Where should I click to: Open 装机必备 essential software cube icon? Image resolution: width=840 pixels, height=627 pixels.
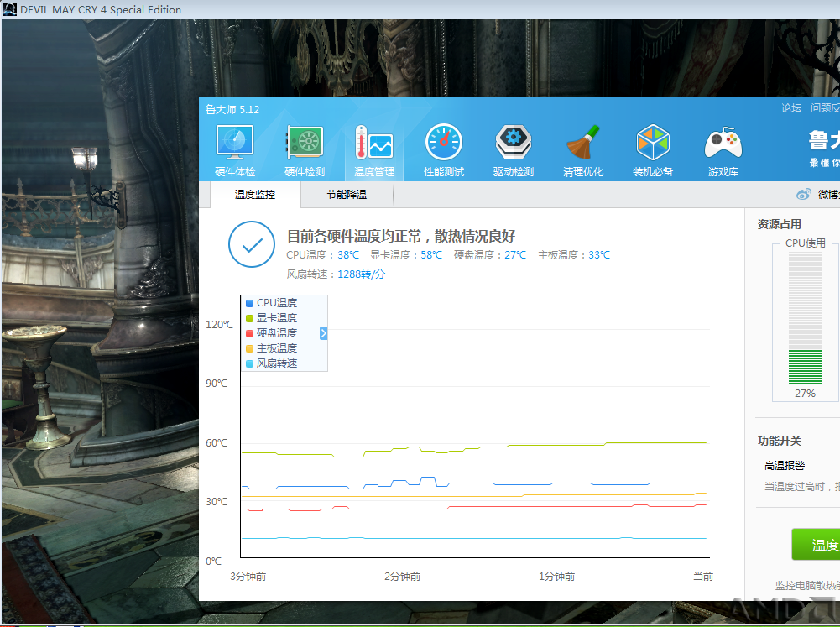coord(653,143)
